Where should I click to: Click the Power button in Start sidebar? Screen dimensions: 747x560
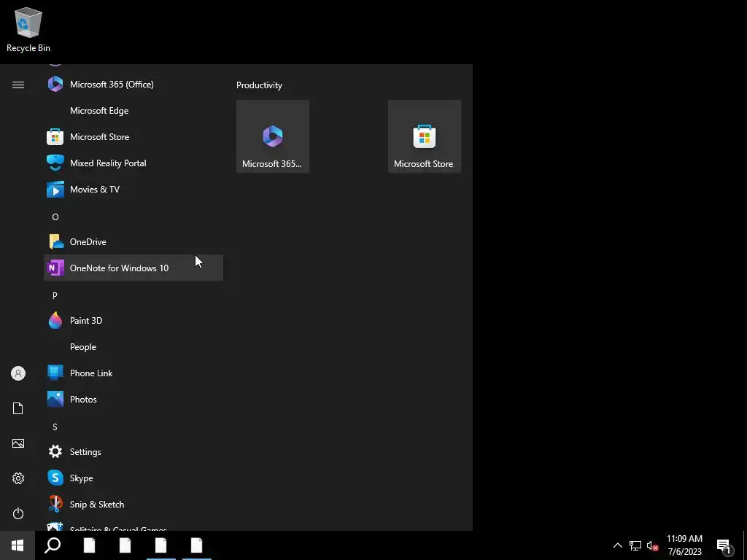[18, 513]
